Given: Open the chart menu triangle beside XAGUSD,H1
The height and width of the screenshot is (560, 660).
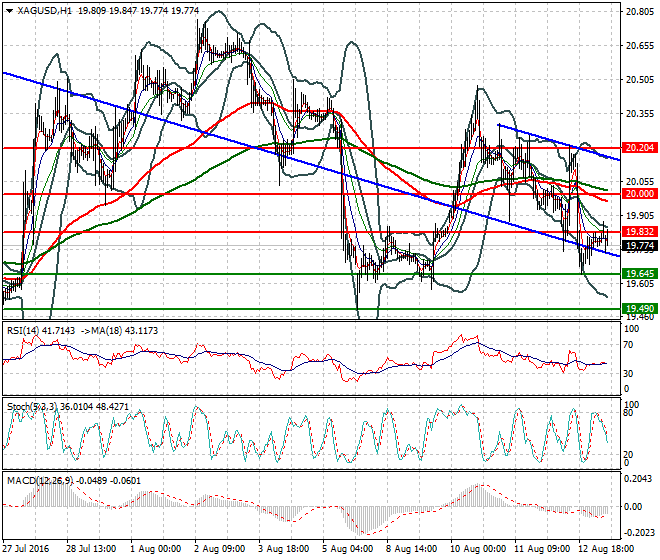Looking at the screenshot, I should click(10, 11).
